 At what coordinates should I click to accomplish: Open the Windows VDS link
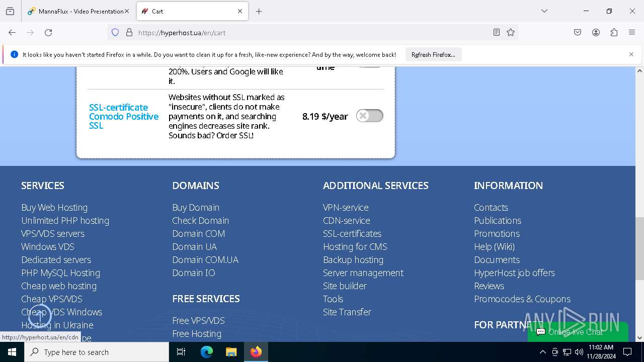[x=48, y=246]
